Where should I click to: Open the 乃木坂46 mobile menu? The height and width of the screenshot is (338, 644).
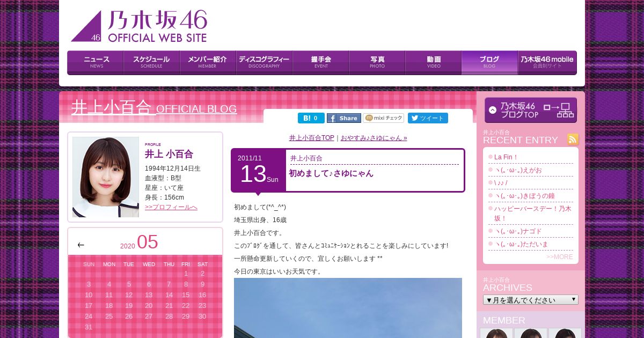(547, 62)
